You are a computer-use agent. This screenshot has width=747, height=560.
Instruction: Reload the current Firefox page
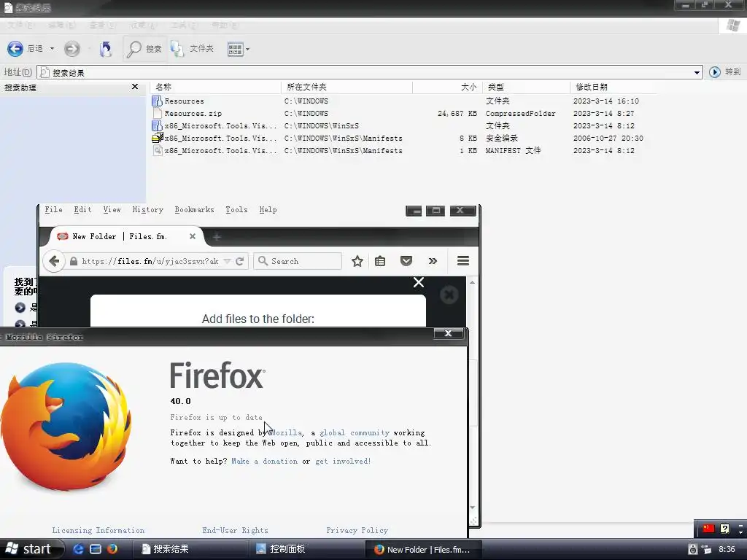(x=239, y=261)
